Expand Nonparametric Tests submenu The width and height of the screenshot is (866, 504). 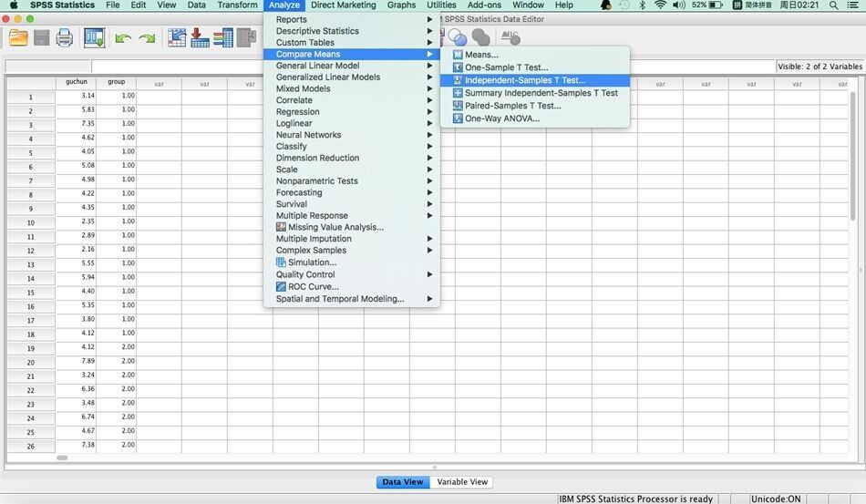click(352, 181)
